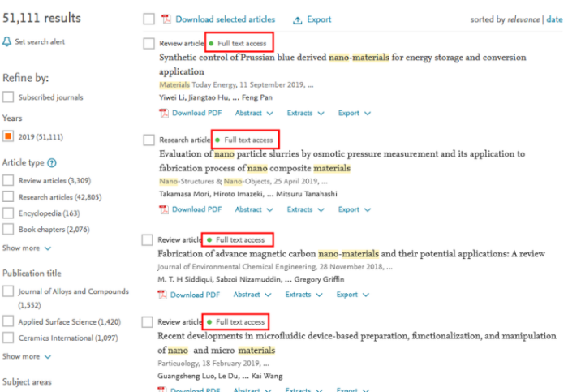The width and height of the screenshot is (568, 392).
Task: Click Set search alert link
Action: (40, 41)
